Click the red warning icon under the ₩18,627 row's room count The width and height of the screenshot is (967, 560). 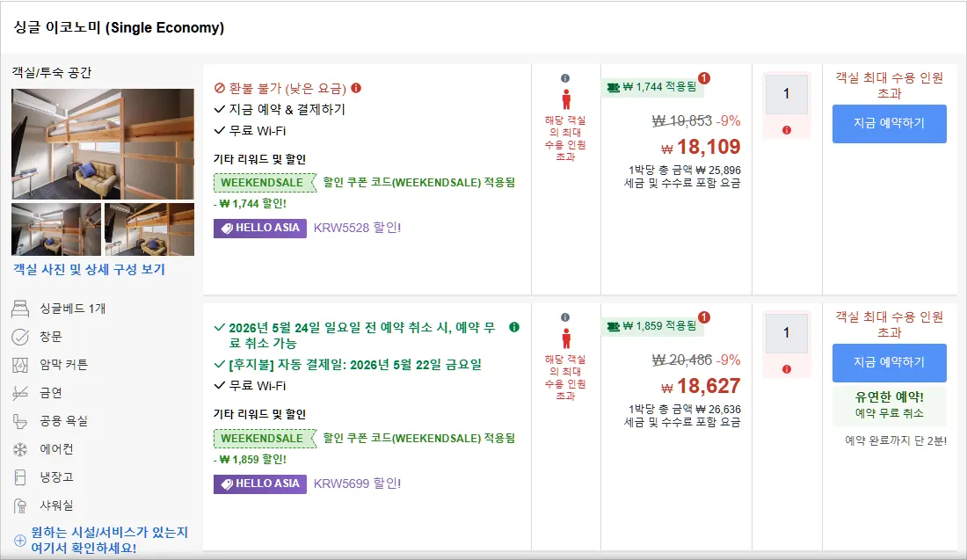[786, 369]
